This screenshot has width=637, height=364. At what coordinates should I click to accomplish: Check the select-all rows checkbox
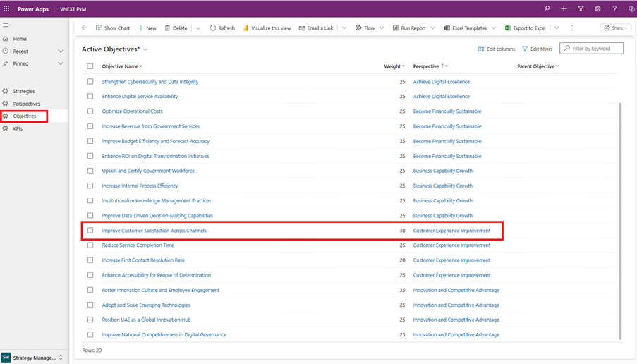tap(90, 66)
